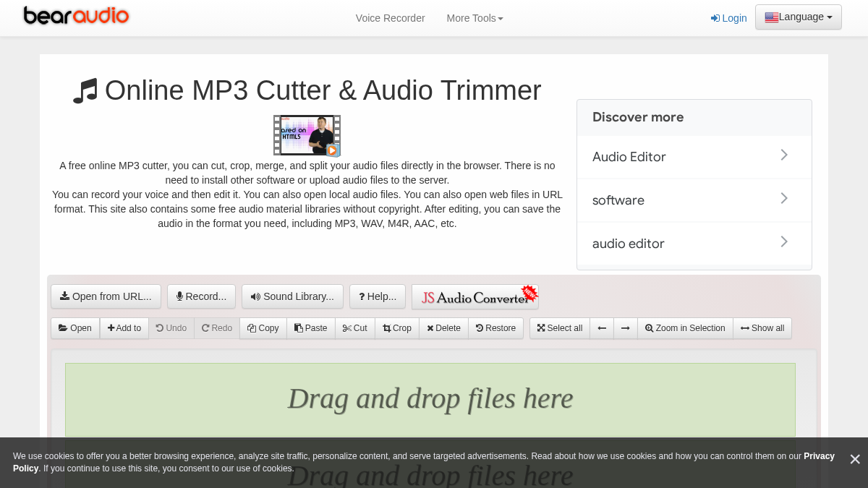
Task: Click the green drag and drop files area
Action: point(430,399)
